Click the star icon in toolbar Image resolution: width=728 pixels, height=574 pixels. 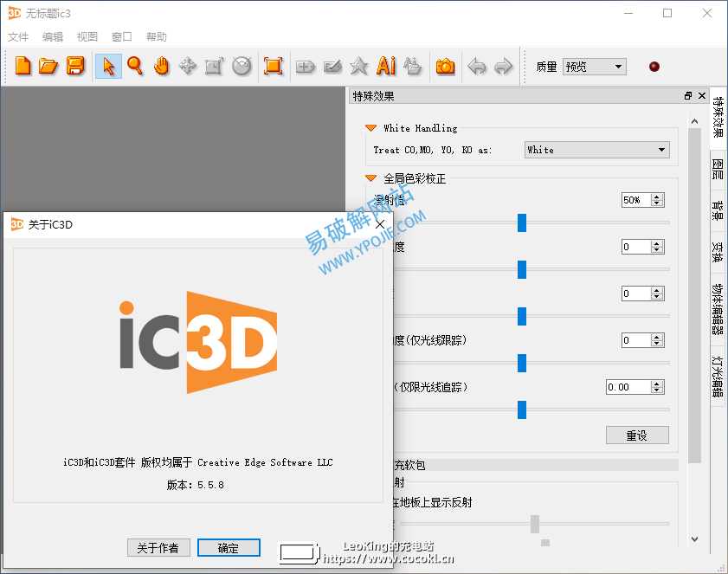pos(359,66)
